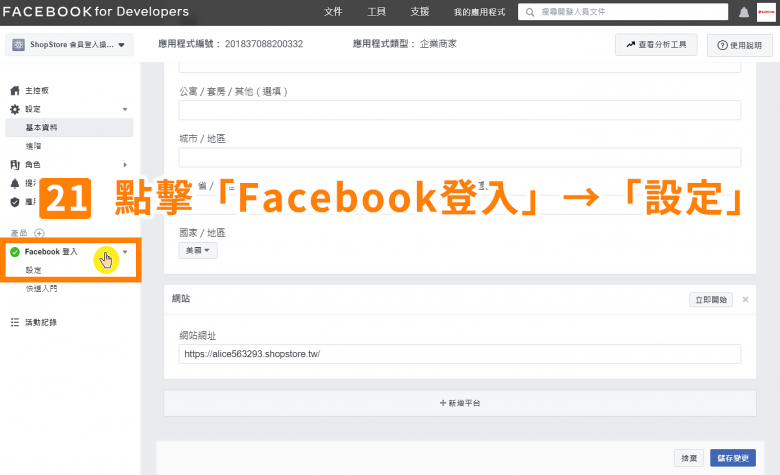Select app ID 201837088200332 text
Viewport: 780px width, 475px height.
pyautogui.click(x=264, y=44)
